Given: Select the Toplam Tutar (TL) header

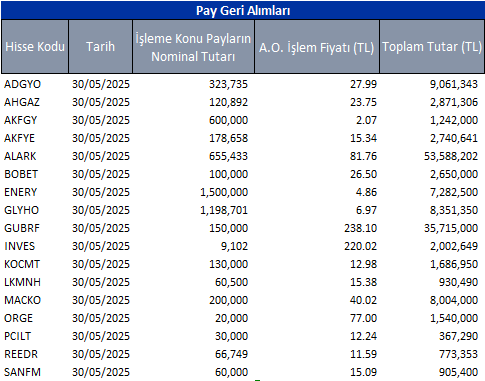Looking at the screenshot, I should tap(432, 46).
